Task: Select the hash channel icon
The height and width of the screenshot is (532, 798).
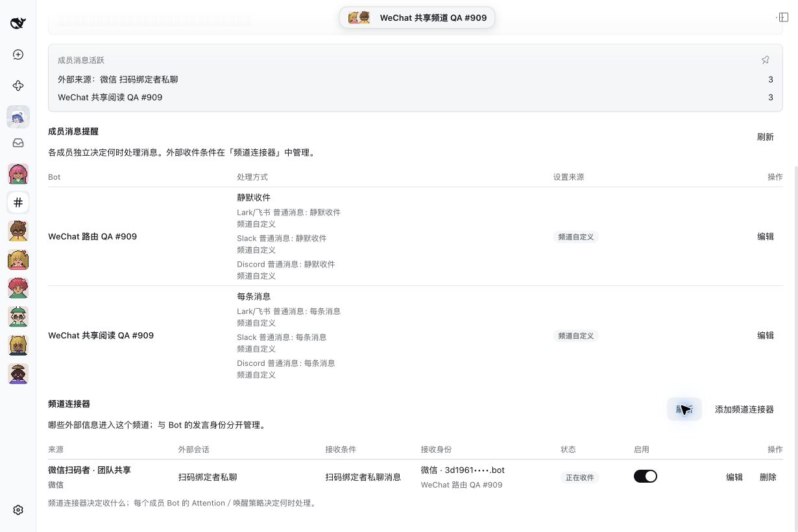Action: pos(18,202)
